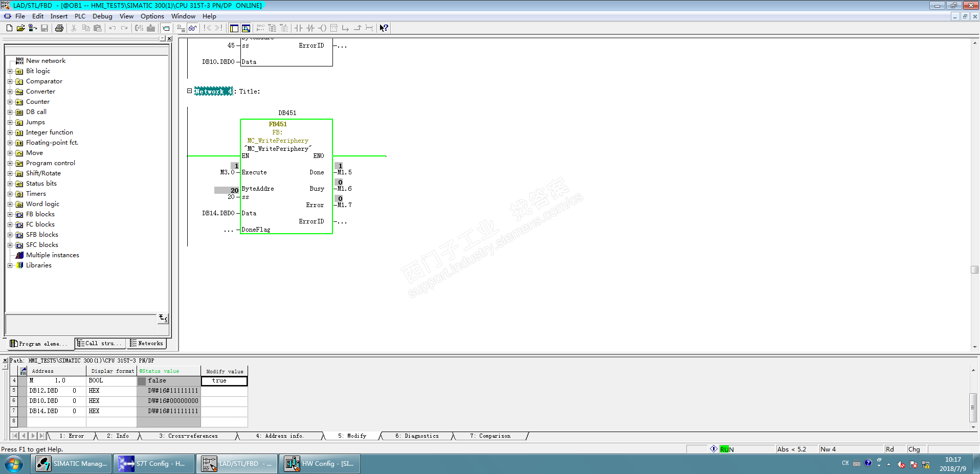Click the connection line icon
Viewport: 980px width, 474px height.
click(x=369, y=28)
